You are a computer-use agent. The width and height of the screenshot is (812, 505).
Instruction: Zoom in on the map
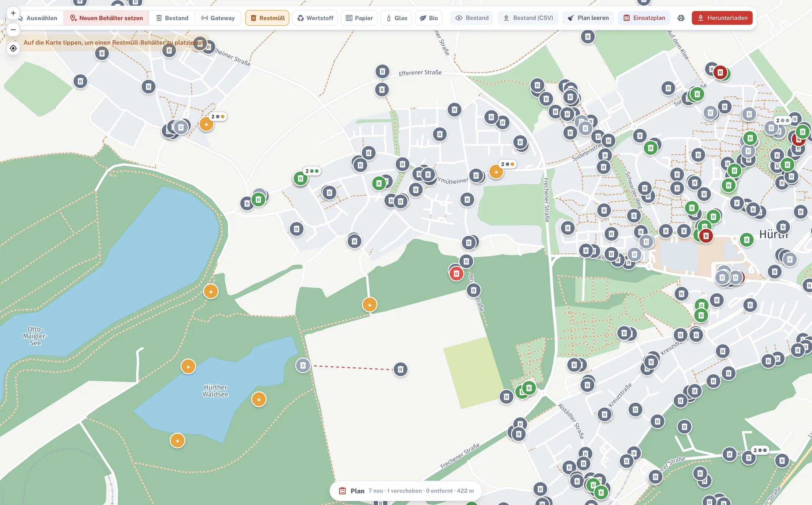(13, 13)
